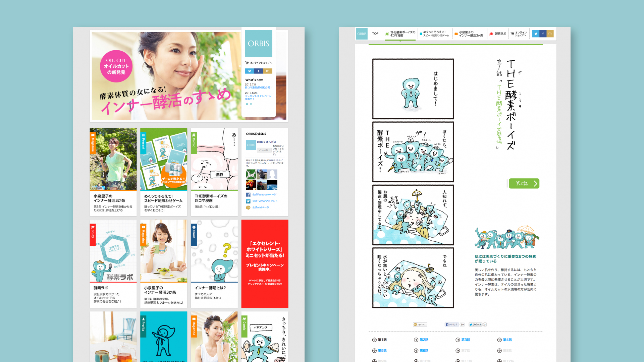This screenshot has height=362, width=644.
Task: Click the Facebook icon in the right page's navigation bar
Action: click(543, 34)
